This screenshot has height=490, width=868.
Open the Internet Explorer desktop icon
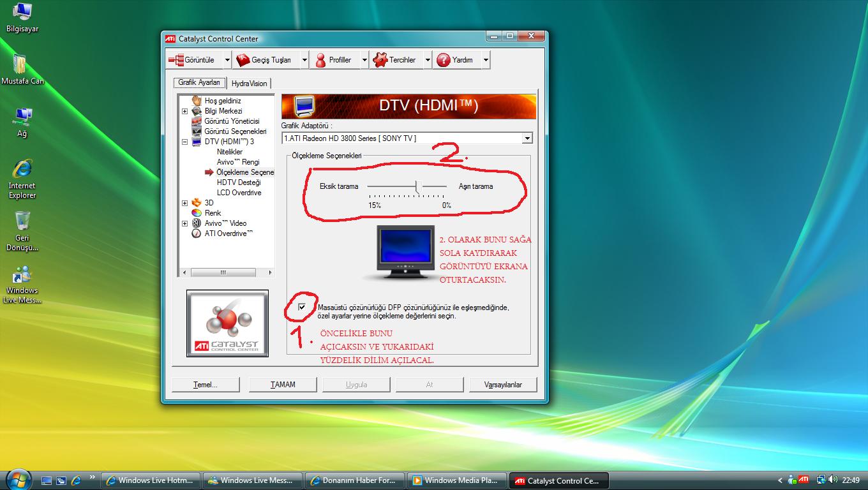tap(22, 179)
